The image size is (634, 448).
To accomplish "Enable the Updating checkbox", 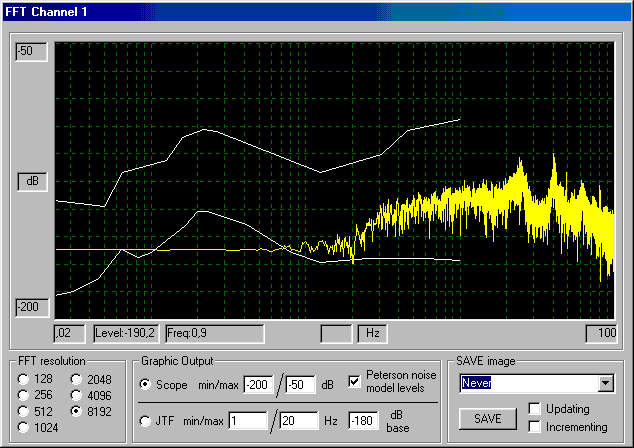I will [534, 409].
